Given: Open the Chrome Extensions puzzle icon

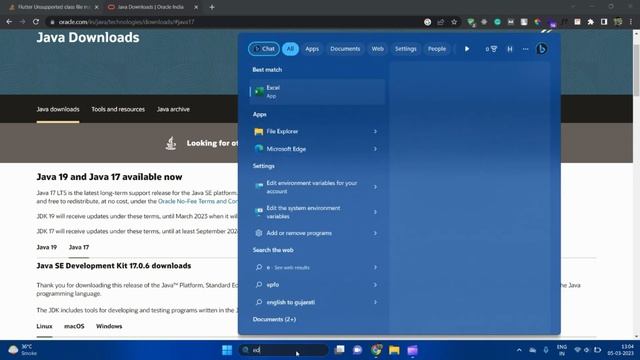Looking at the screenshot, I should (x=590, y=22).
